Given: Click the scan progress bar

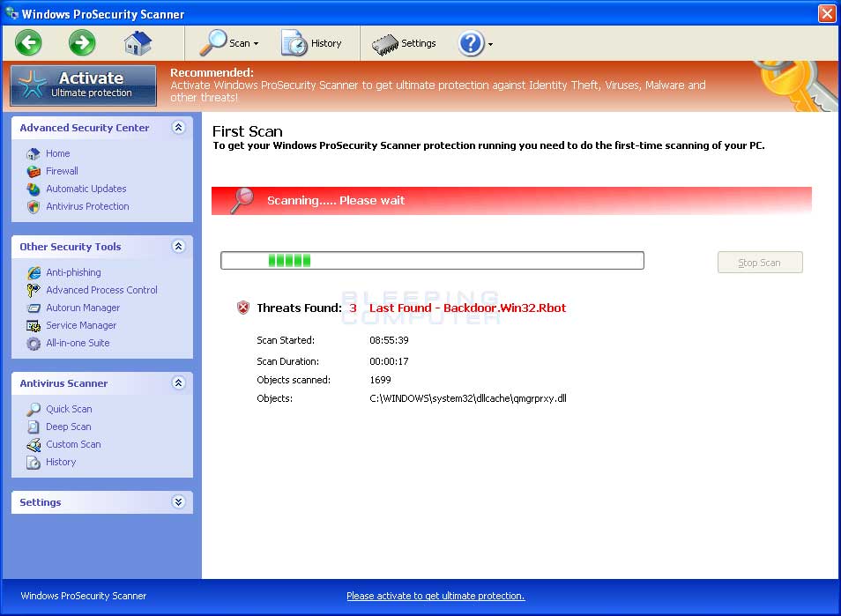Looking at the screenshot, I should [432, 261].
